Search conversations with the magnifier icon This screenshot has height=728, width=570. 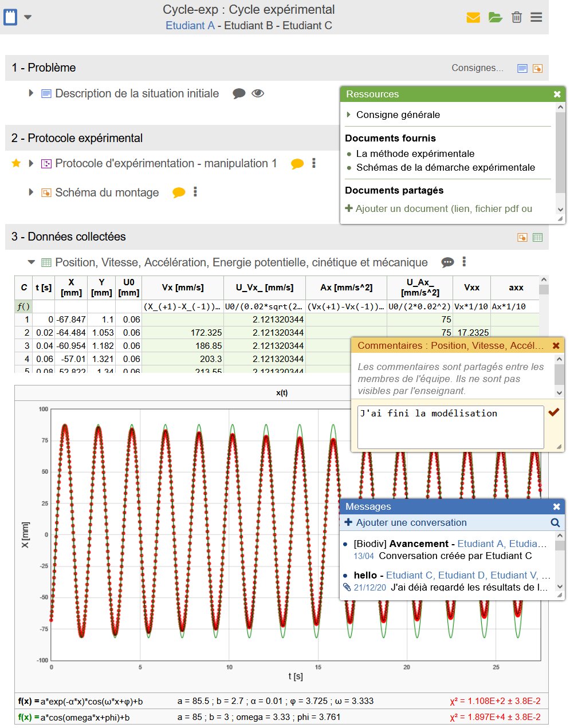tap(555, 522)
